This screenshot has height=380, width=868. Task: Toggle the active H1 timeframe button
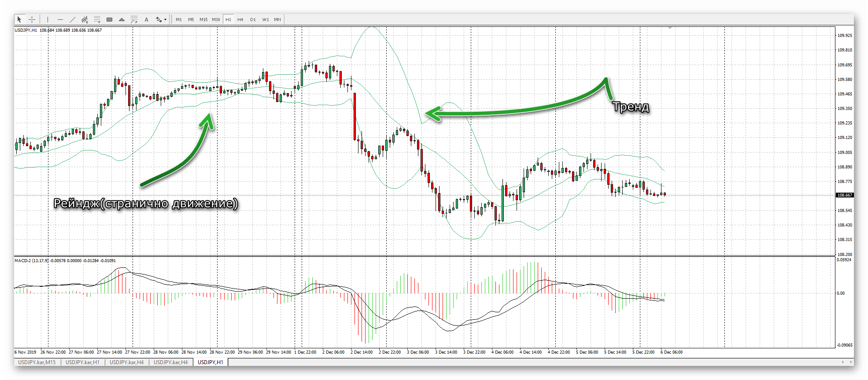(x=228, y=19)
